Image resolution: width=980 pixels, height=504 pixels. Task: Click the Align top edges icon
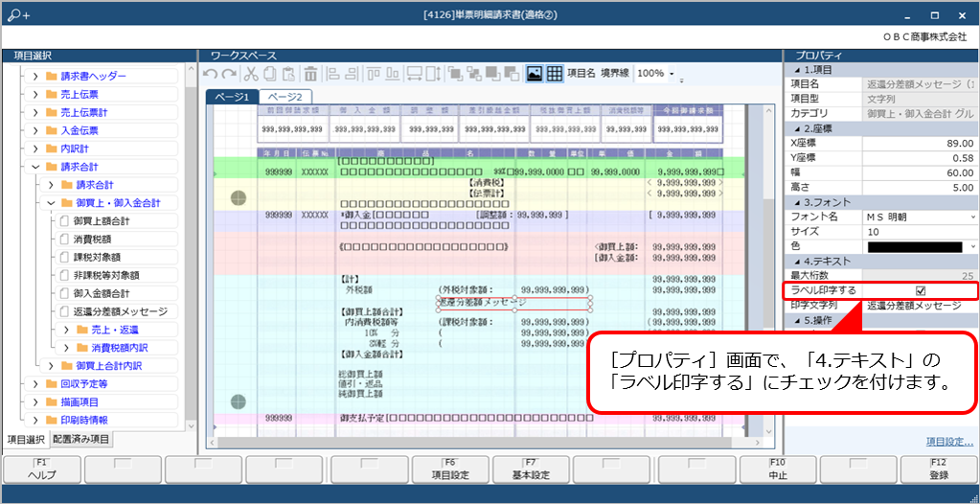click(x=375, y=74)
